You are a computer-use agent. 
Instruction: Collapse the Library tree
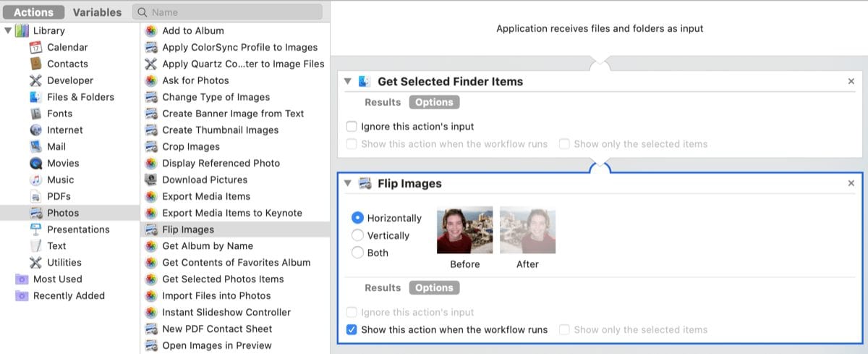click(8, 30)
